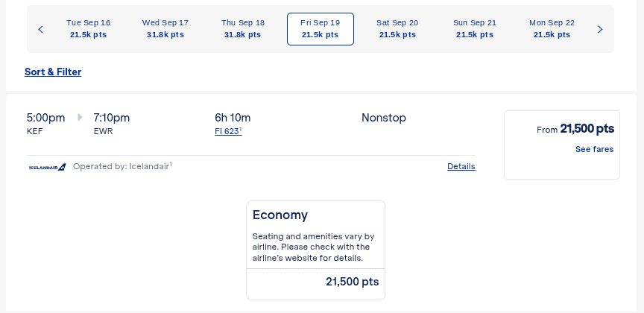
Task: Select Mon Sep 22 date tab
Action: 552,29
